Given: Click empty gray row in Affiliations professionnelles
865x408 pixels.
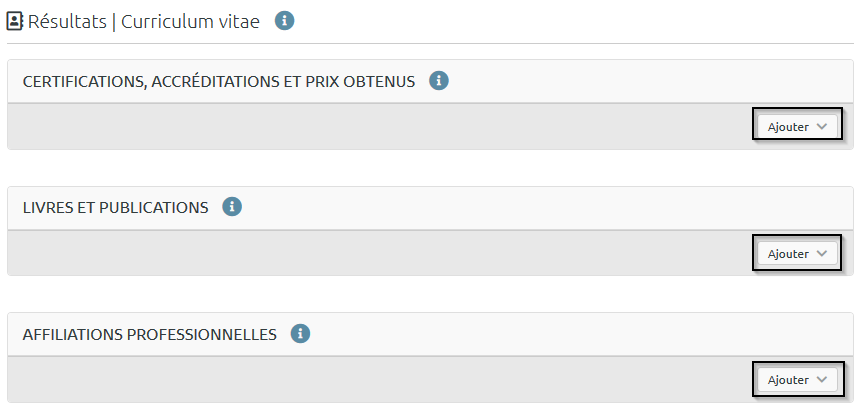Looking at the screenshot, I should click(x=380, y=380).
